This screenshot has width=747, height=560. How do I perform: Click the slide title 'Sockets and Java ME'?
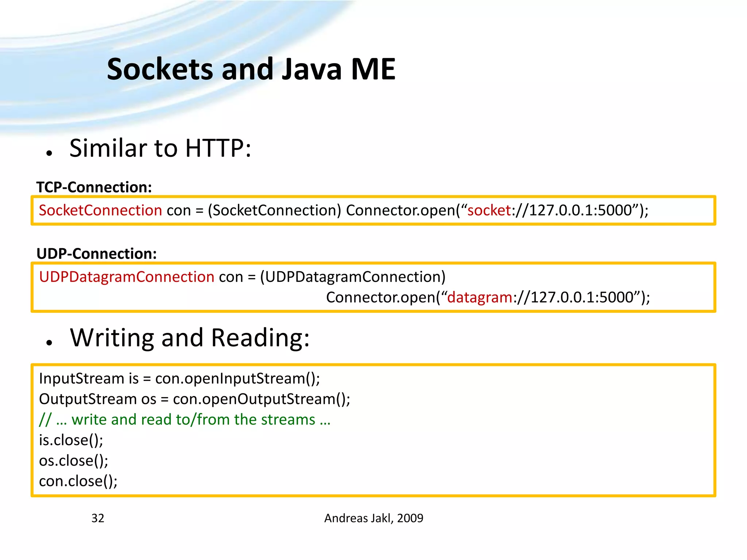coord(251,69)
